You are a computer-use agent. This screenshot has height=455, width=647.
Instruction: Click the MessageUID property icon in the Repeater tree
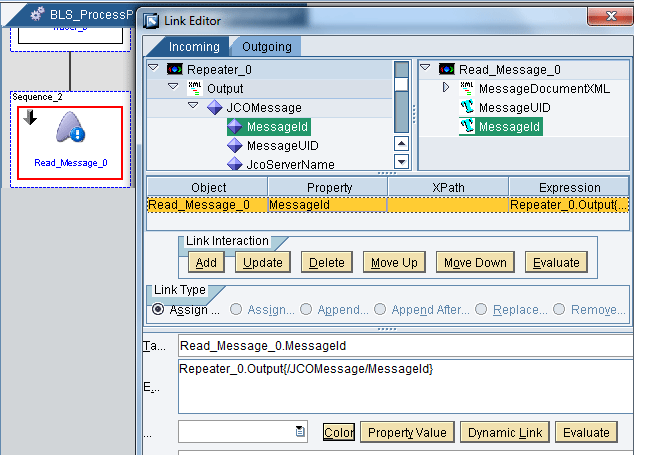coord(235,146)
